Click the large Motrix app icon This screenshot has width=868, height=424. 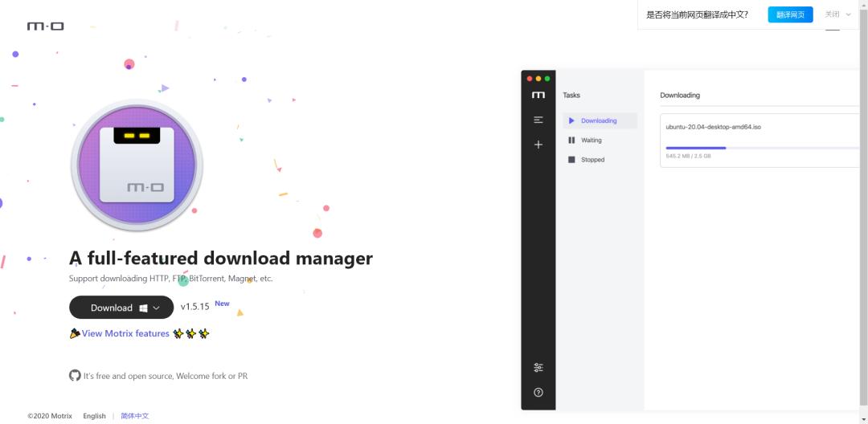(137, 165)
